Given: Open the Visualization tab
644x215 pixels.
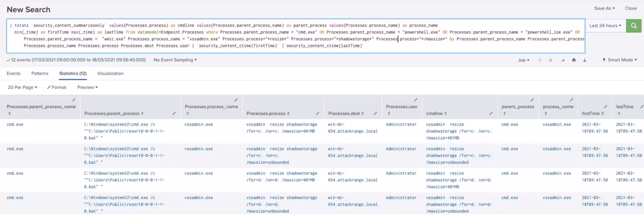Looking at the screenshot, I should coord(110,73).
